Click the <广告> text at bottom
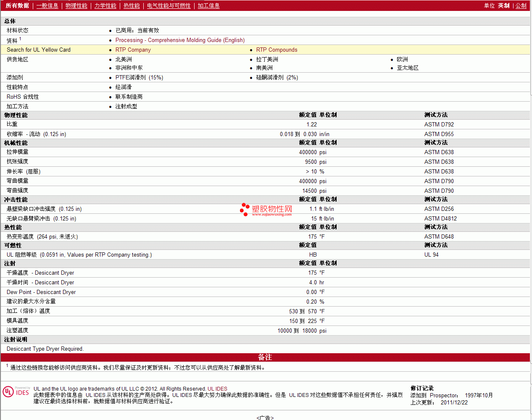532x420 pixels. pos(265,417)
